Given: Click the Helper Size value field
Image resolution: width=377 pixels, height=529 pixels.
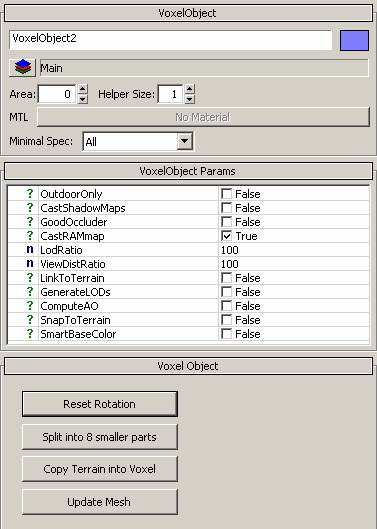Looking at the screenshot, I should pos(170,94).
